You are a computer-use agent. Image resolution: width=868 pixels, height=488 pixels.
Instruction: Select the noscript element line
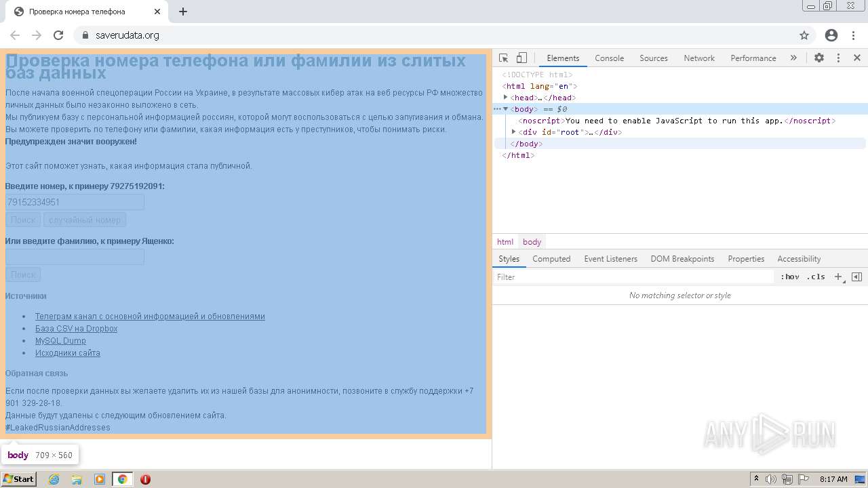[677, 121]
